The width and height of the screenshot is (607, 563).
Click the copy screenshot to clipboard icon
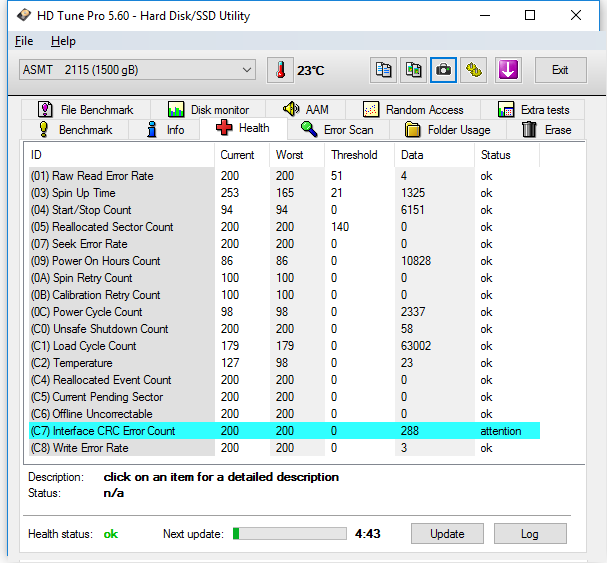pyautogui.click(x=413, y=70)
